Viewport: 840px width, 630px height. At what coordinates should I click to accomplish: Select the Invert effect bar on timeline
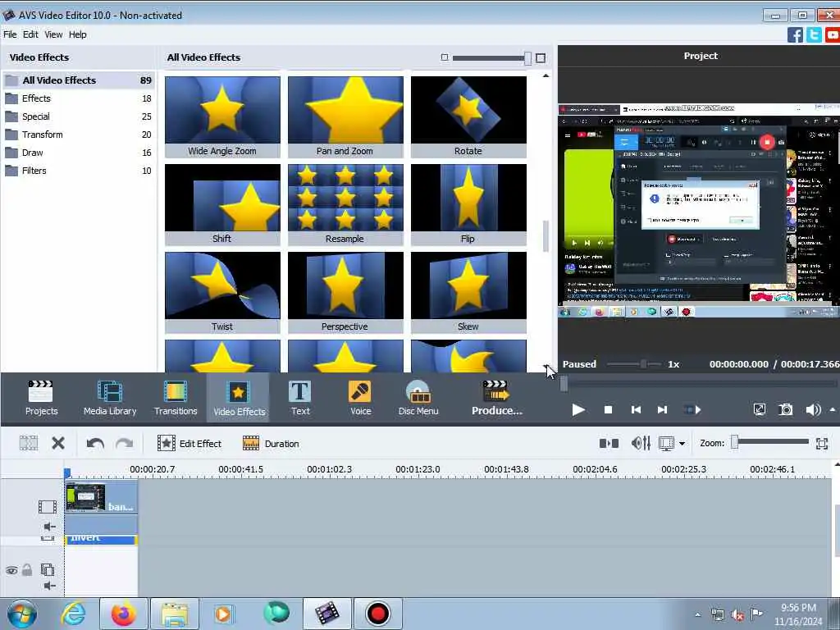pos(101,540)
